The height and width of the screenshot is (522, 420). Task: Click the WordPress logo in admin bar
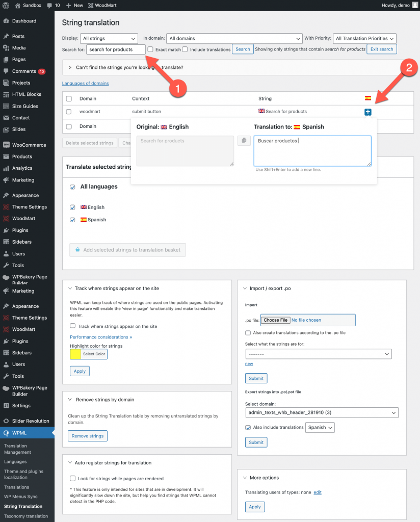5,5
